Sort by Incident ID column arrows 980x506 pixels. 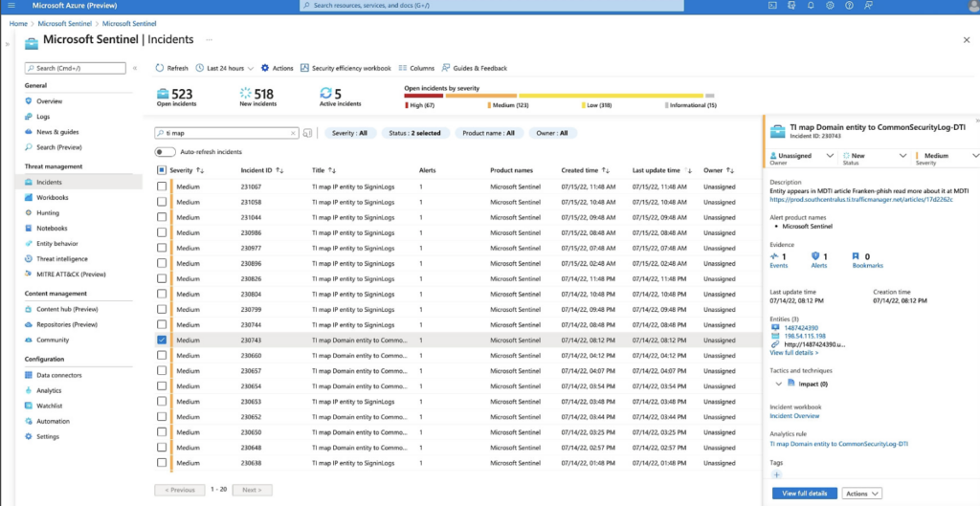click(280, 170)
